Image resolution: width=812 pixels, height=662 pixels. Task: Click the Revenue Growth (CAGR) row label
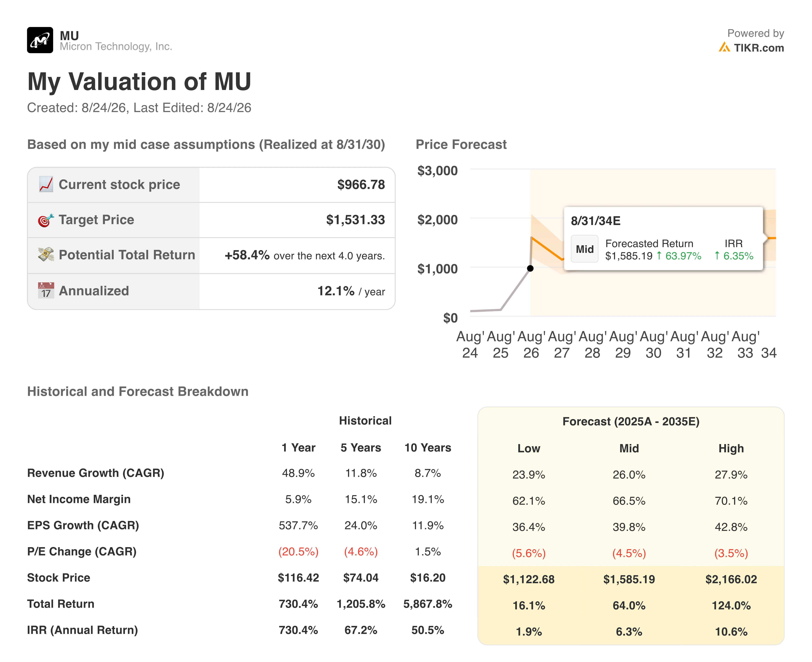click(96, 473)
